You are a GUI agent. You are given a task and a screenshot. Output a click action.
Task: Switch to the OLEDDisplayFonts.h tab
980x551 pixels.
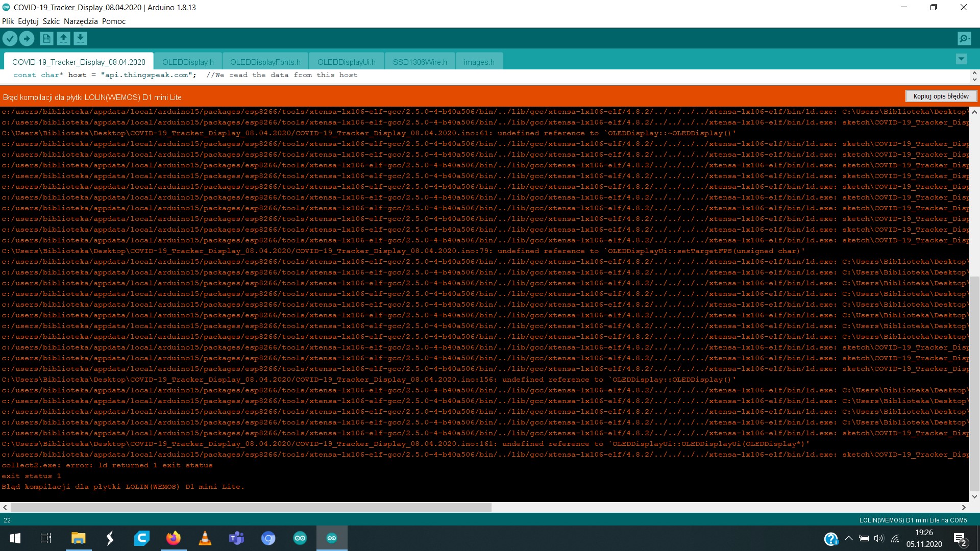pos(265,62)
